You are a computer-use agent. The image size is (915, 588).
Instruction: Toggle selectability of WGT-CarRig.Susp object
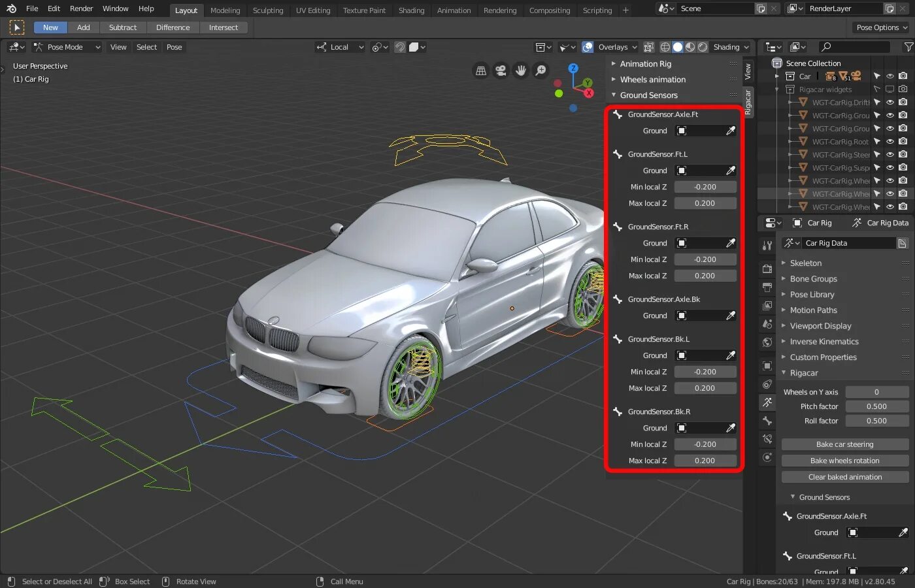(877, 168)
